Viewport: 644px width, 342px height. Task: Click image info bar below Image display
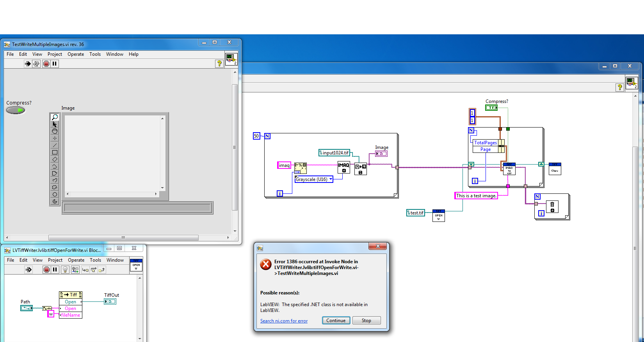point(137,208)
